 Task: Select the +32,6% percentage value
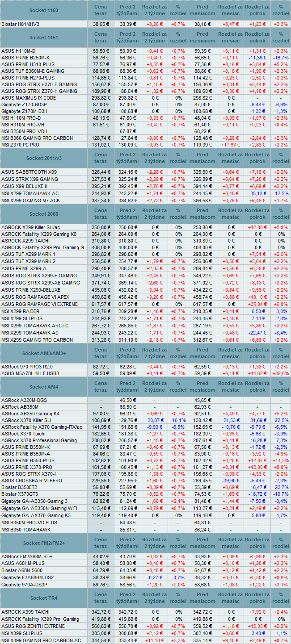(x=280, y=373)
